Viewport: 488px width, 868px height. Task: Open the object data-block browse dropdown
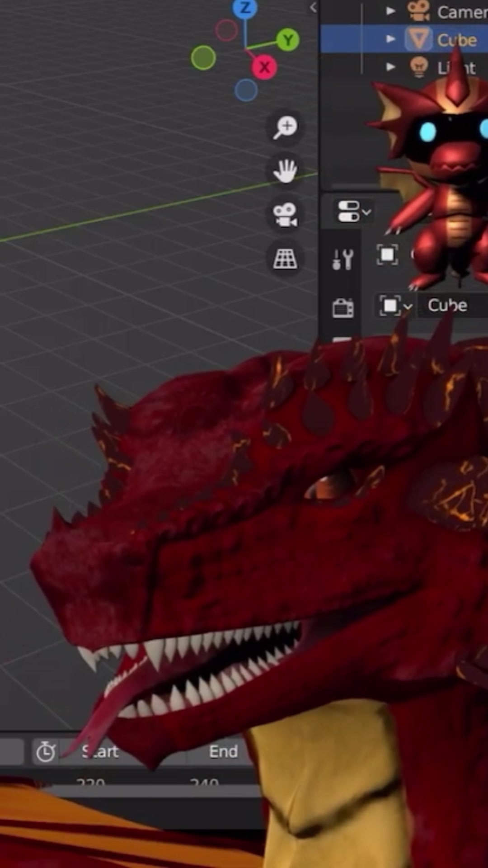(x=395, y=306)
